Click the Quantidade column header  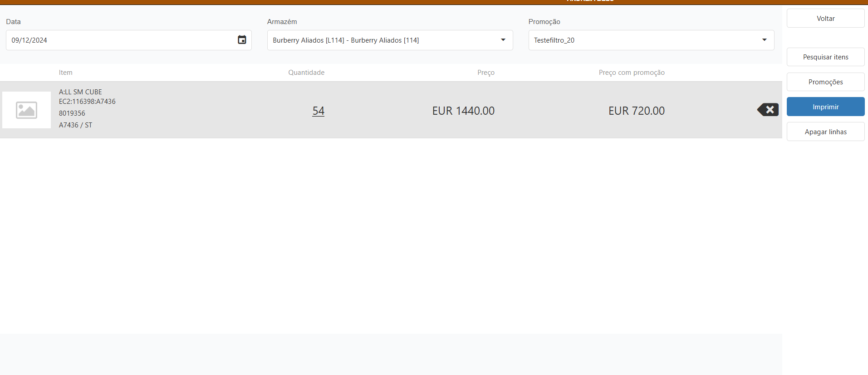pos(306,73)
